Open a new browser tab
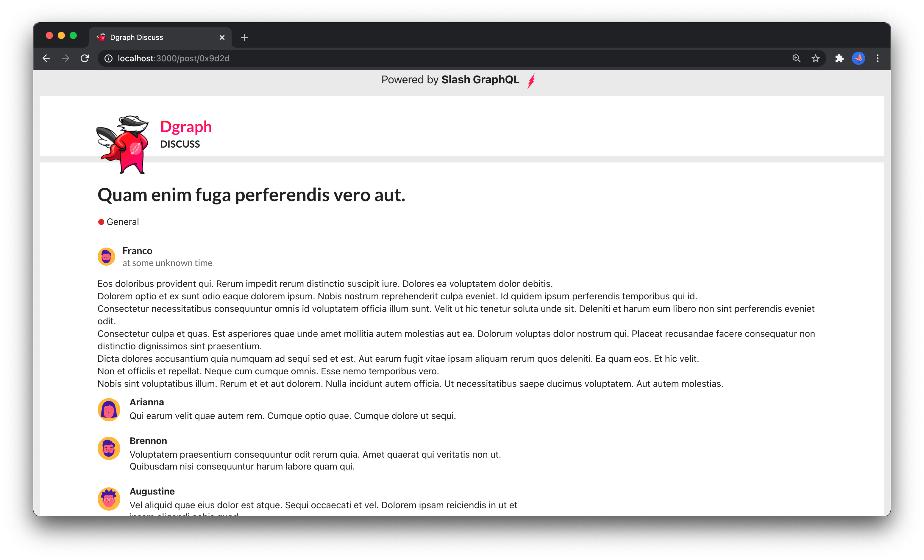The height and width of the screenshot is (560, 924). click(244, 37)
